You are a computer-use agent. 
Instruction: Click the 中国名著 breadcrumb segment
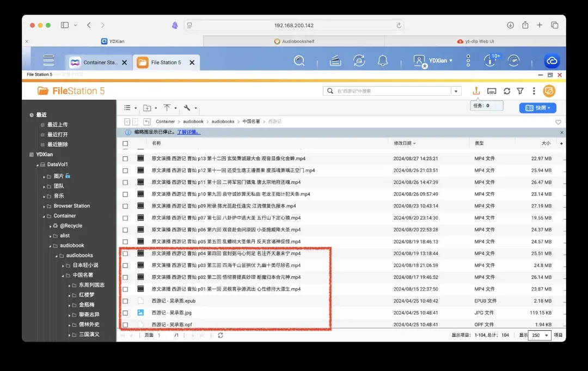(251, 121)
